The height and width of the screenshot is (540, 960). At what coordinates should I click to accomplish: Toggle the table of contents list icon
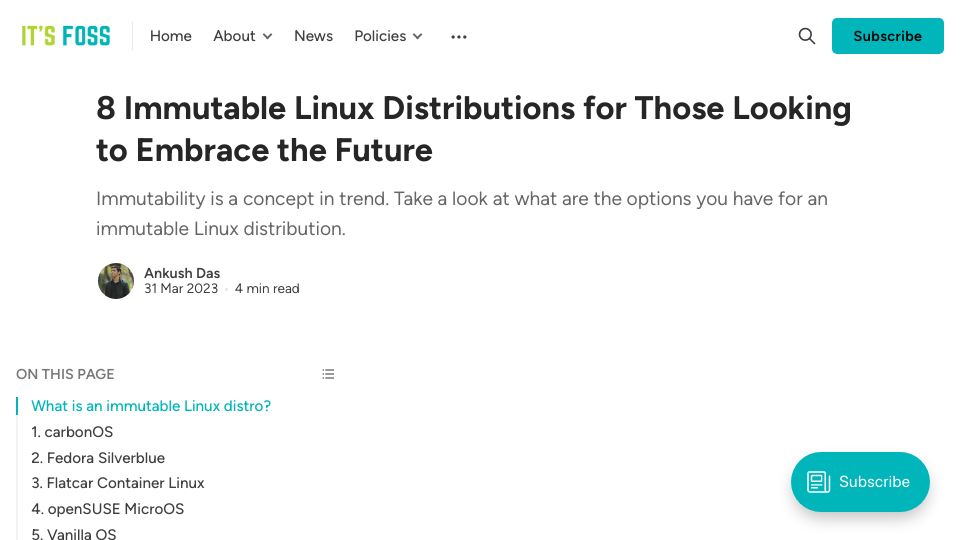328,374
